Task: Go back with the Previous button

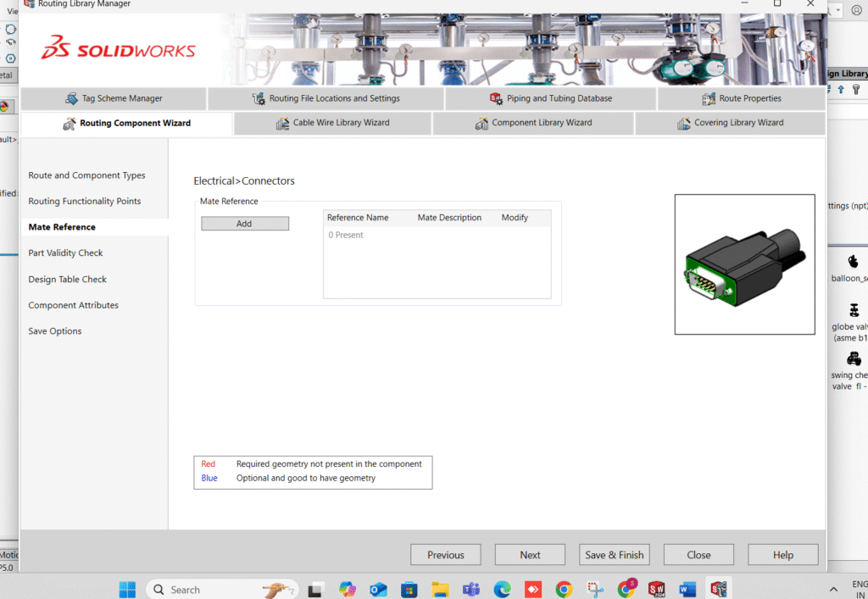Action: point(445,555)
